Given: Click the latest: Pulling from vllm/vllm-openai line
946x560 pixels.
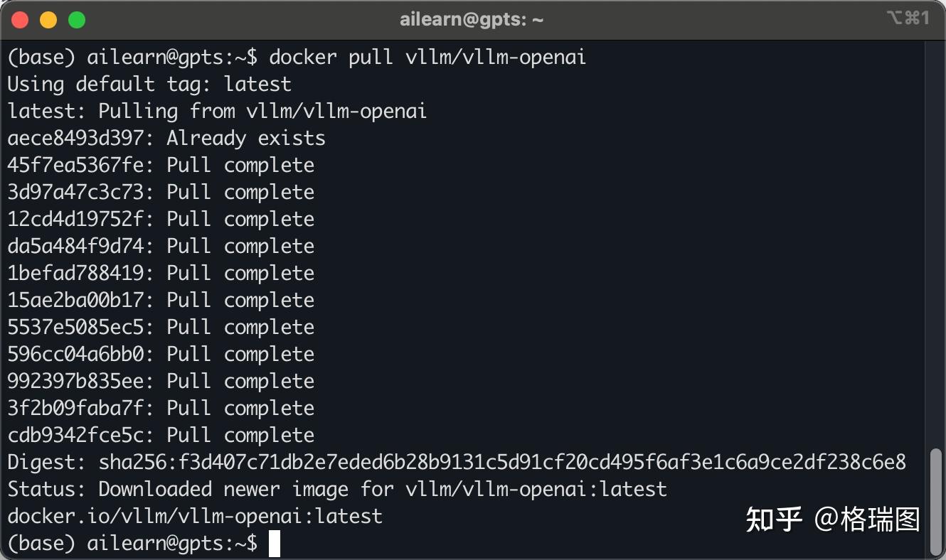Looking at the screenshot, I should (x=217, y=112).
